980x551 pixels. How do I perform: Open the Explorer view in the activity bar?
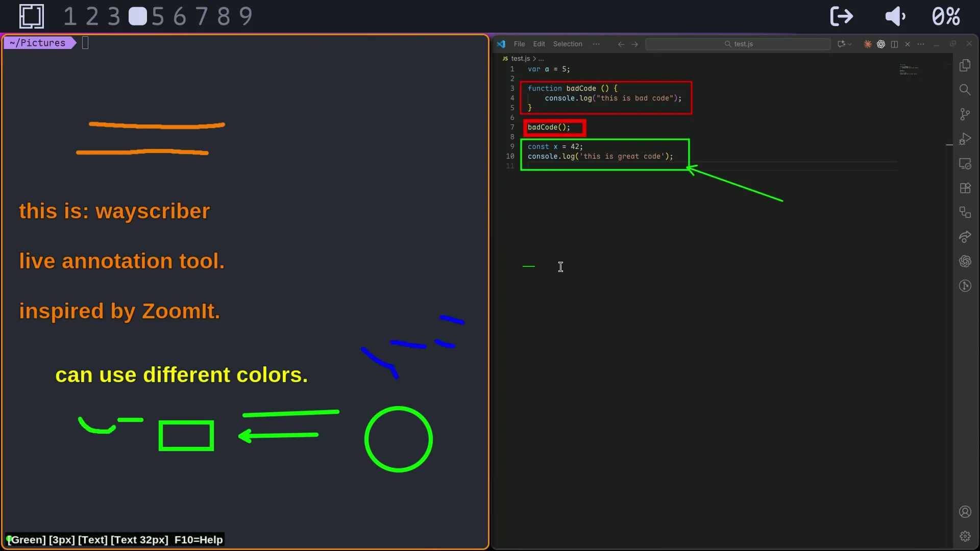(966, 65)
